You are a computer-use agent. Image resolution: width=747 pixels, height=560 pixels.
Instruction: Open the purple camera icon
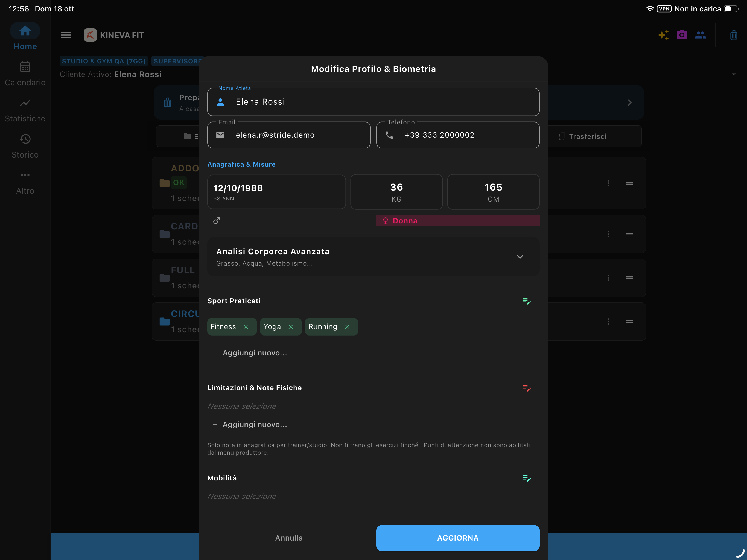tap(682, 35)
